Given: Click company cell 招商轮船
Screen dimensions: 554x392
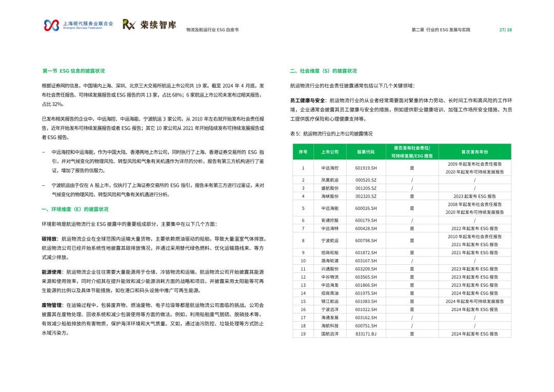Looking at the screenshot, I should pyautogui.click(x=330, y=253).
